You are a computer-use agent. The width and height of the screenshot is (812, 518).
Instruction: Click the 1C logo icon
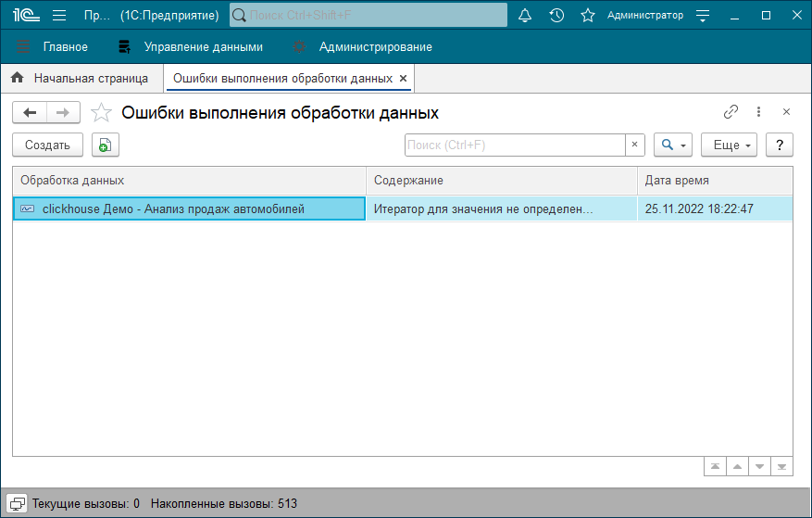point(27,15)
